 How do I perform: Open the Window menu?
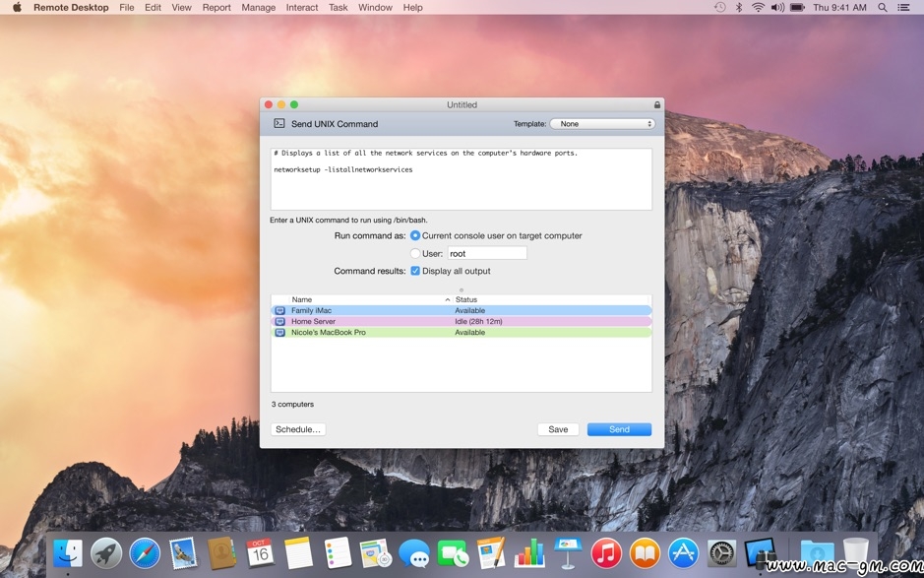point(375,7)
